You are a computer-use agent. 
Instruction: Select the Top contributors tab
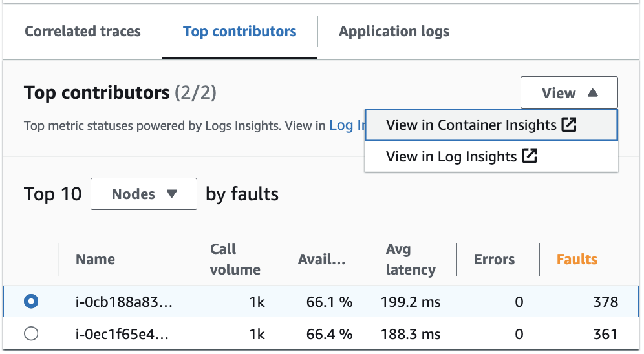[x=239, y=31]
